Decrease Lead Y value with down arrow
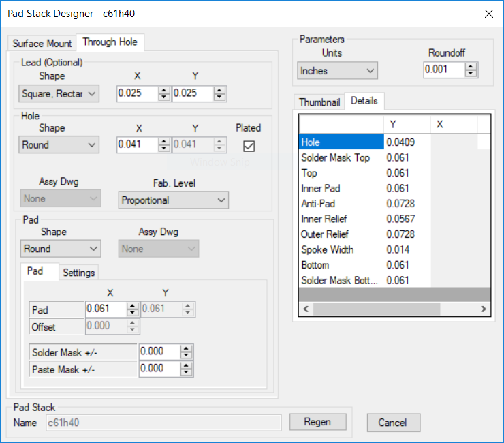 (219, 97)
